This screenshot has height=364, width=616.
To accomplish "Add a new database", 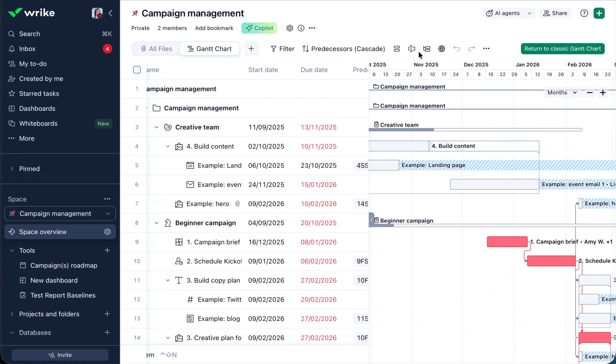I will (x=107, y=333).
